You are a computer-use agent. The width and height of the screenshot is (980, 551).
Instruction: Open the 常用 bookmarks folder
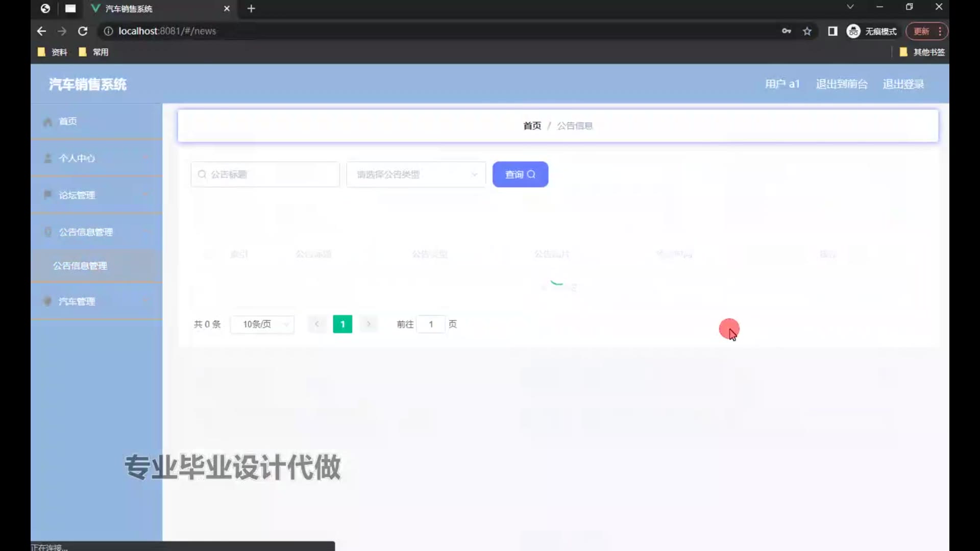94,52
